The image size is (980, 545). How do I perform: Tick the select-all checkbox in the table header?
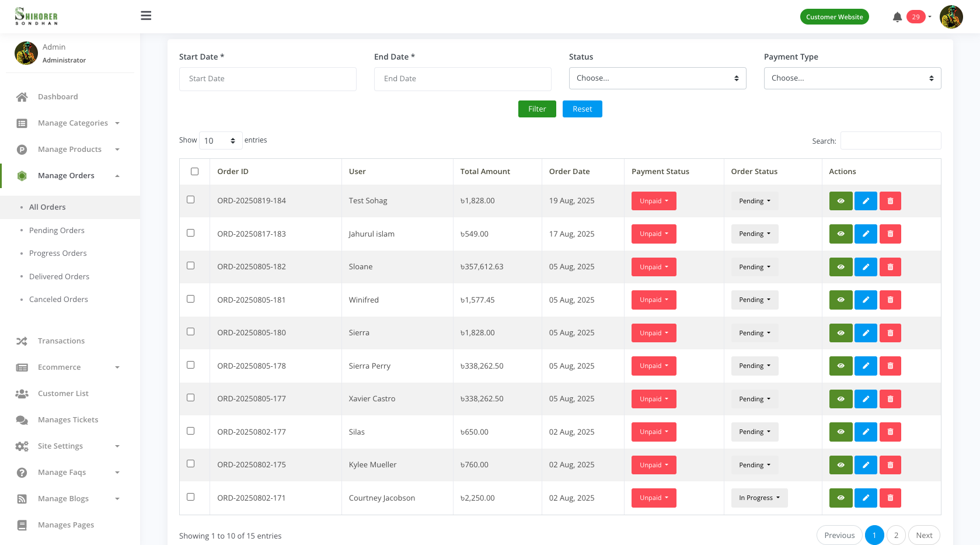point(194,171)
